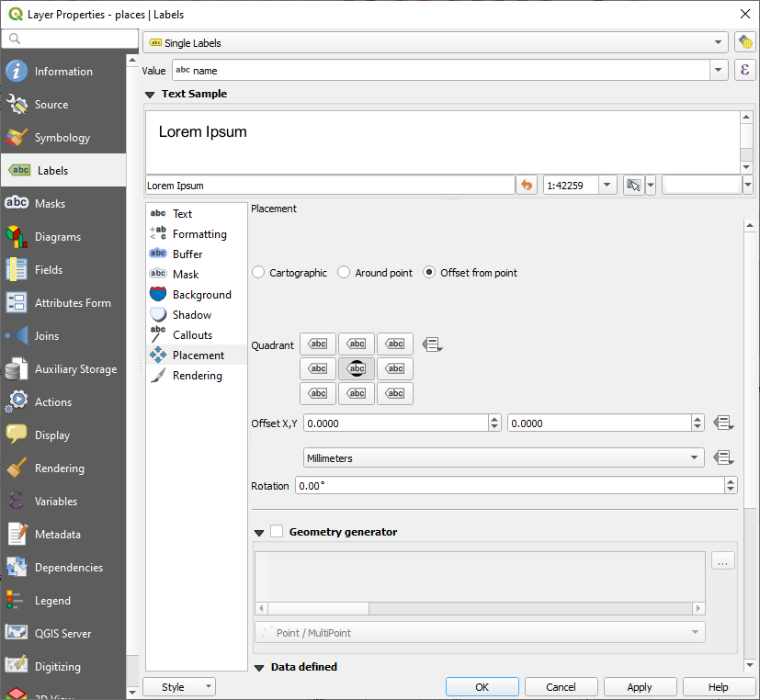Select the Cartographic placement option

click(x=256, y=272)
